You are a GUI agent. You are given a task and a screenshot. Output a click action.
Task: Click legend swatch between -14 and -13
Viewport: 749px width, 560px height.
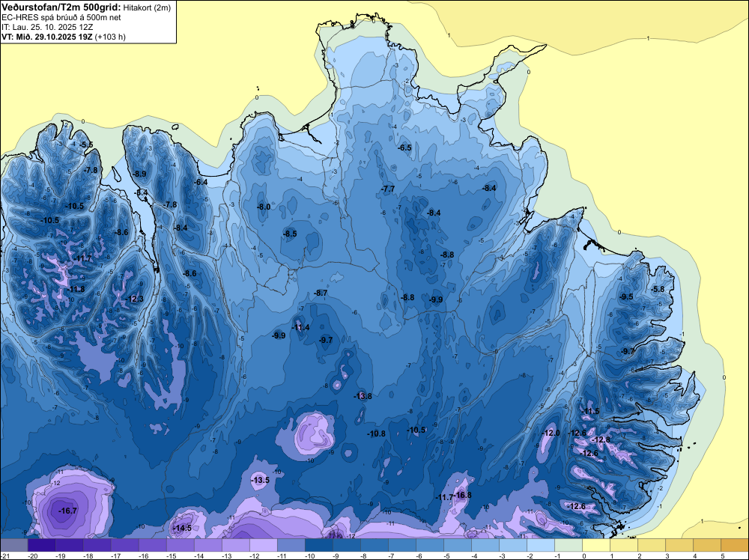(207, 545)
